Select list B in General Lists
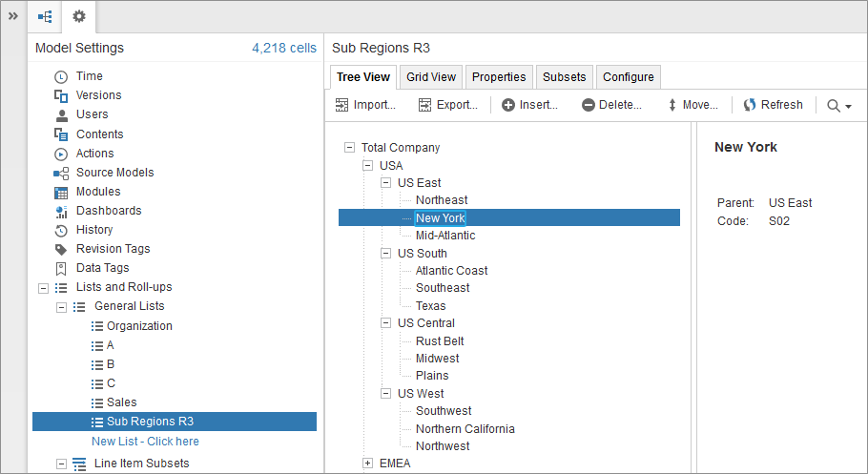Viewport: 868px width, 474px height. pyautogui.click(x=111, y=364)
